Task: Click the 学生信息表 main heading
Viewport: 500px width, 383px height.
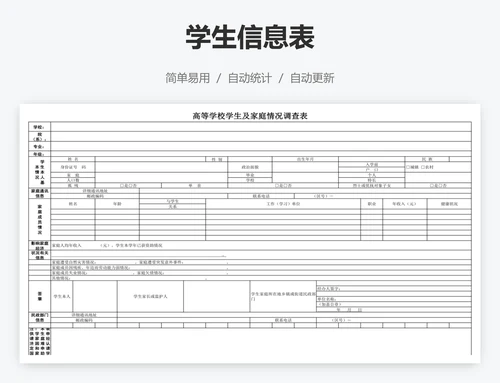Action: tap(250, 37)
